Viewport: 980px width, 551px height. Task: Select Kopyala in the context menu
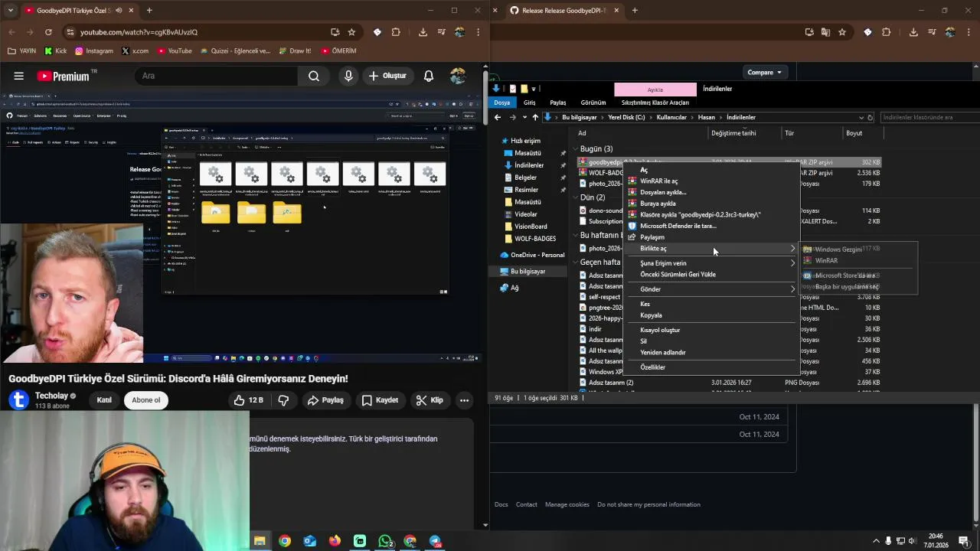(x=651, y=315)
